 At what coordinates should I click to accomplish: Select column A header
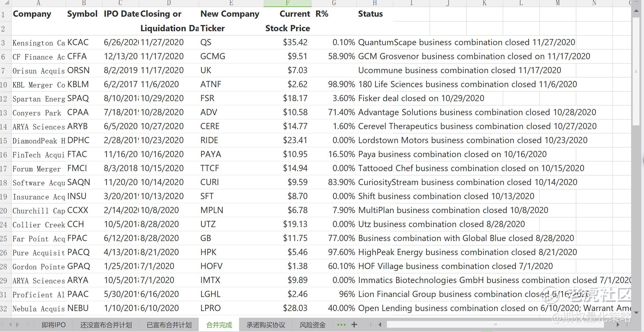[x=38, y=3]
